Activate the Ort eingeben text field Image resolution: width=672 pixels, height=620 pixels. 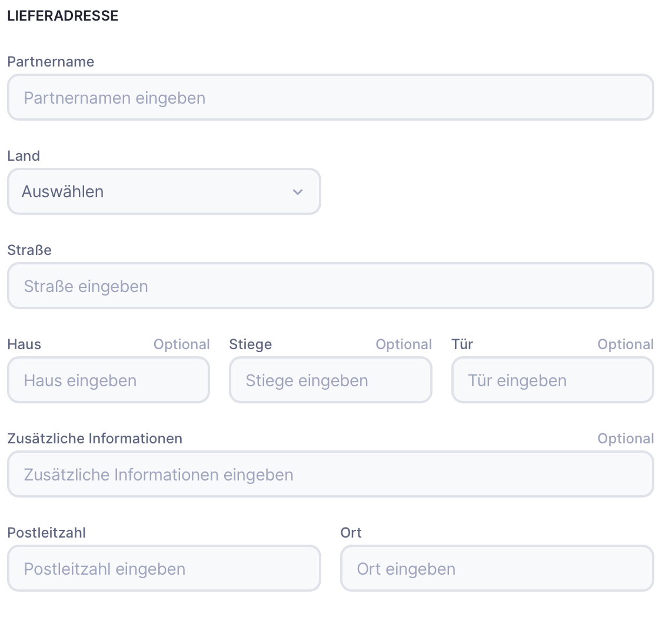click(497, 569)
